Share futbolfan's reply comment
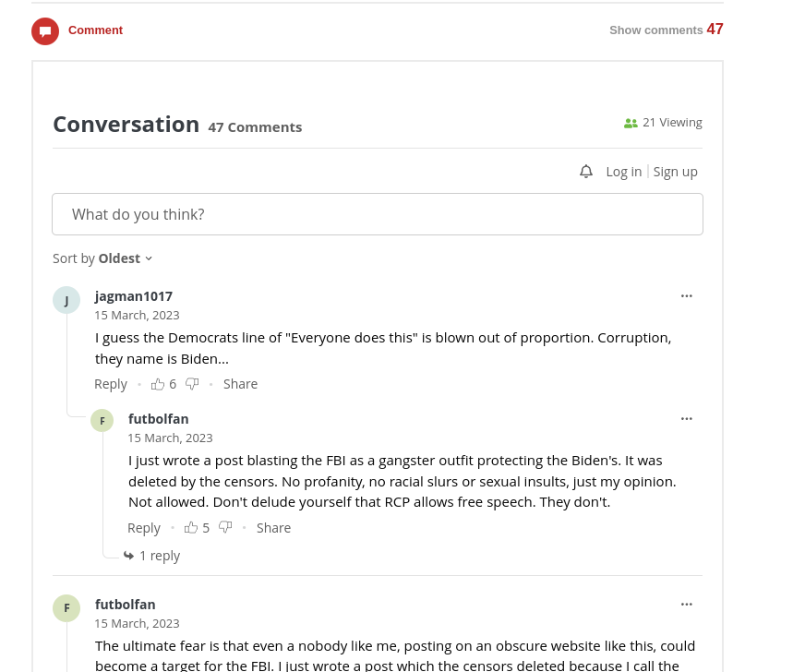This screenshot has height=672, width=793. [x=273, y=528]
